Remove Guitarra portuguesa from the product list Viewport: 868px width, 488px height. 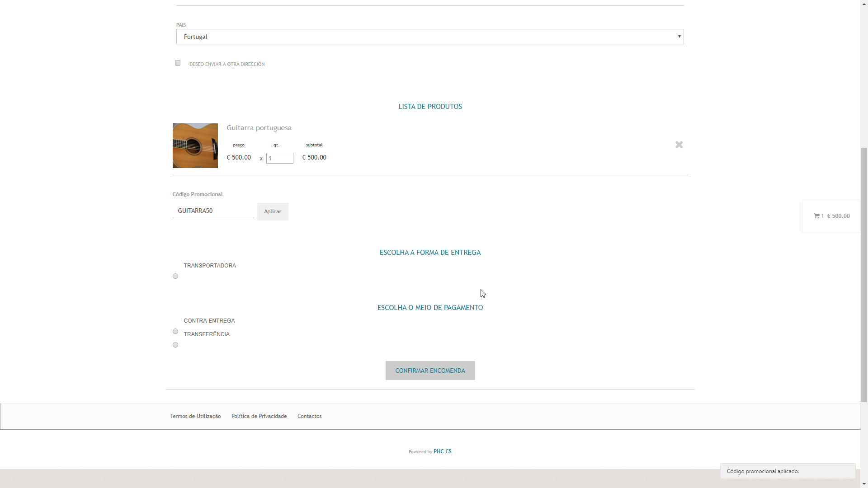click(679, 145)
